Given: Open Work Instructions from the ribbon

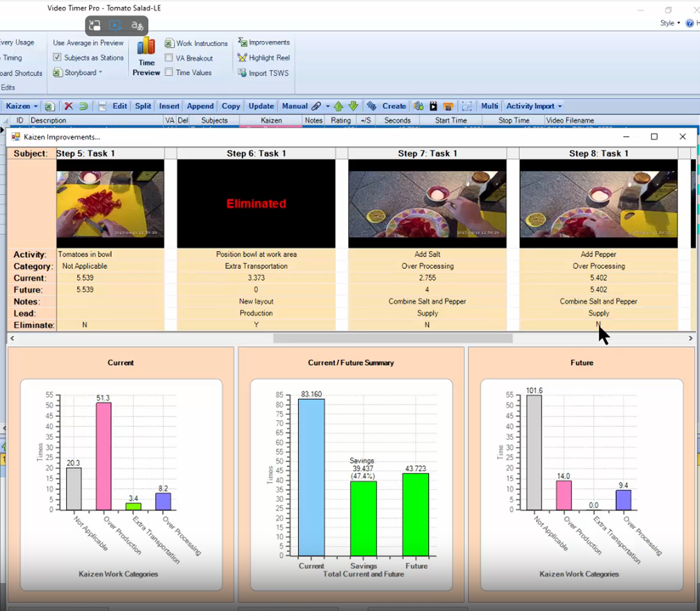Looking at the screenshot, I should tap(196, 43).
